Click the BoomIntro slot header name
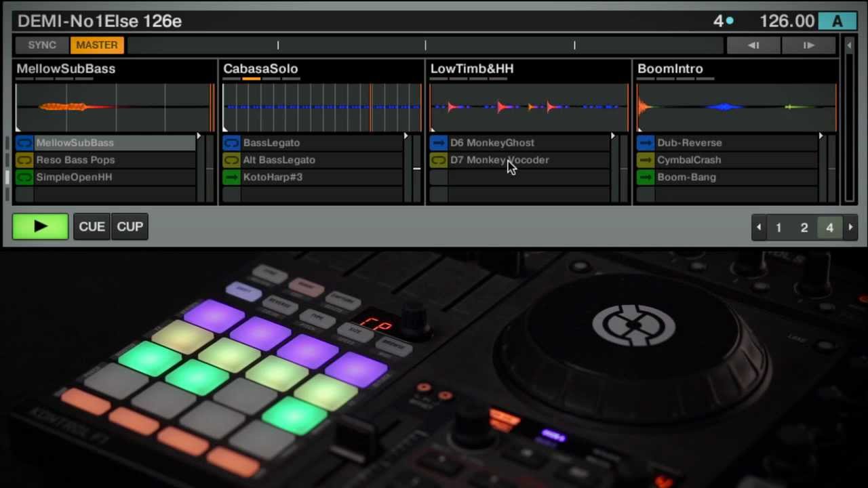 coord(670,68)
